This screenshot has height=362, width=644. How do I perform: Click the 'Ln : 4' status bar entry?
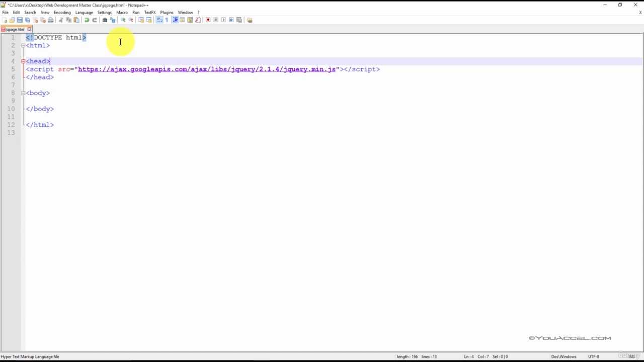pos(469,356)
